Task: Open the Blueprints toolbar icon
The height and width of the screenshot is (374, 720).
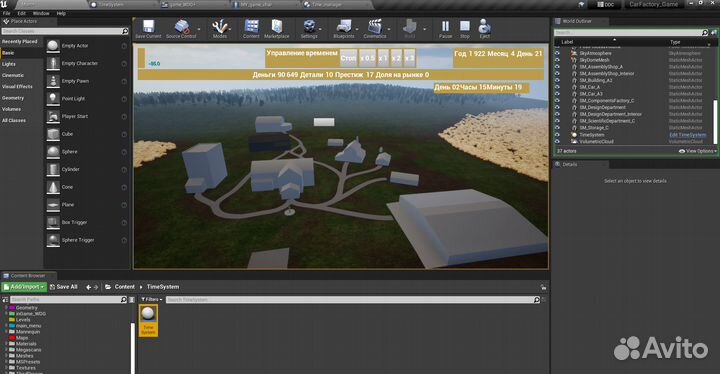Action: (x=343, y=29)
